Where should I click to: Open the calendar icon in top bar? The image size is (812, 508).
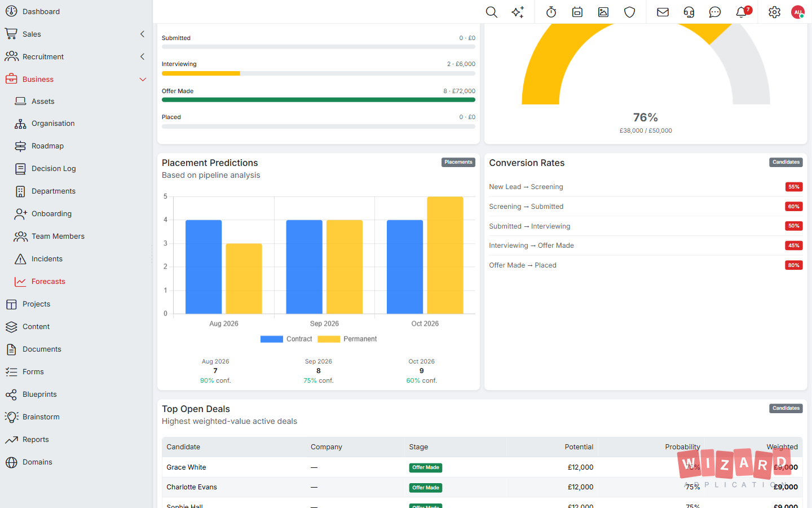point(577,12)
